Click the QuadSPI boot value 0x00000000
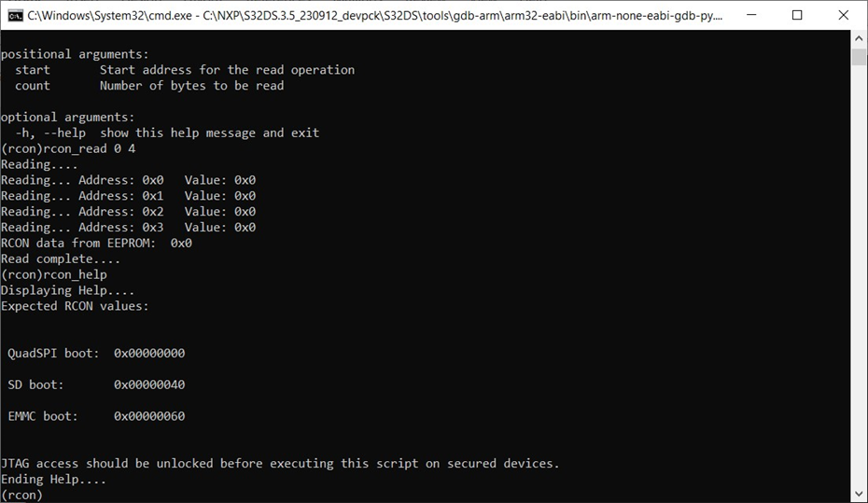 149,353
